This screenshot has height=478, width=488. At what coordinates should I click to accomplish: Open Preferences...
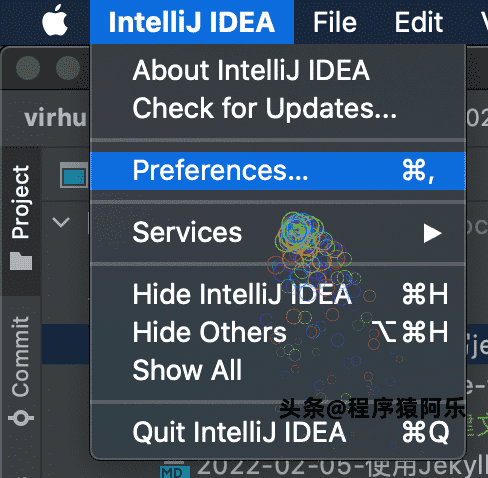278,171
